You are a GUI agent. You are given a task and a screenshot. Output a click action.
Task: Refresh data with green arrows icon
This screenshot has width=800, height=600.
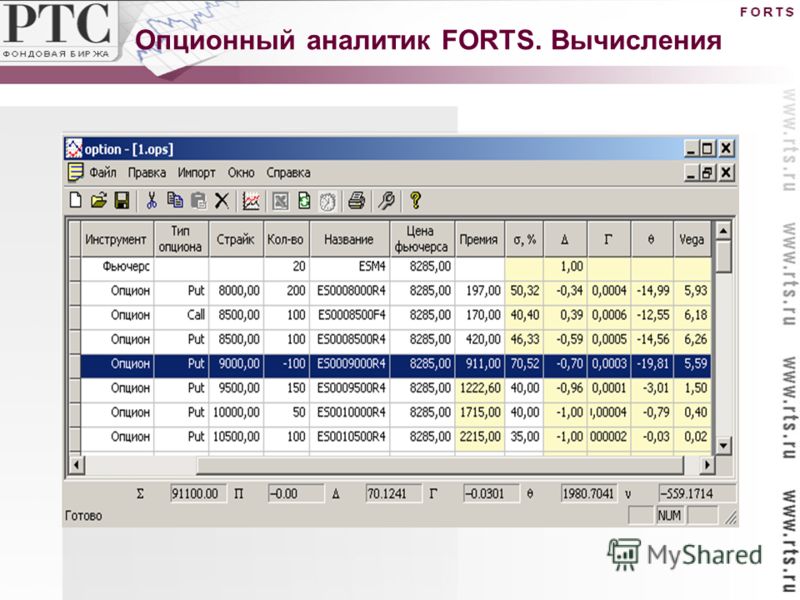[x=304, y=201]
